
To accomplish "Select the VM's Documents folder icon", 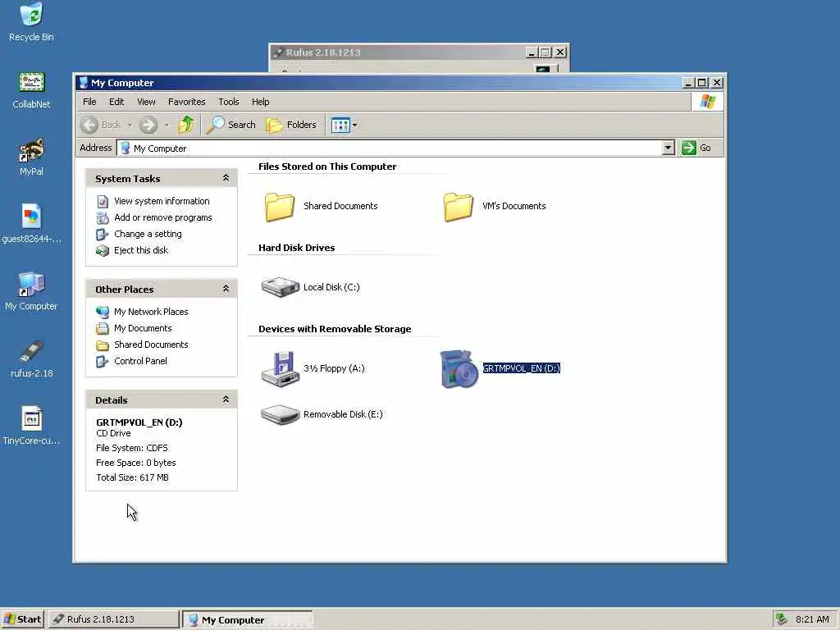I will pos(458,206).
